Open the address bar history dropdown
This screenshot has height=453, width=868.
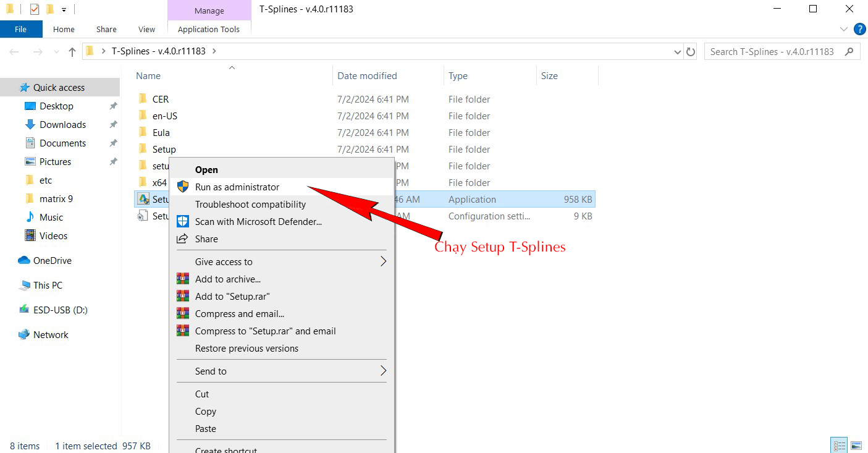tap(678, 52)
